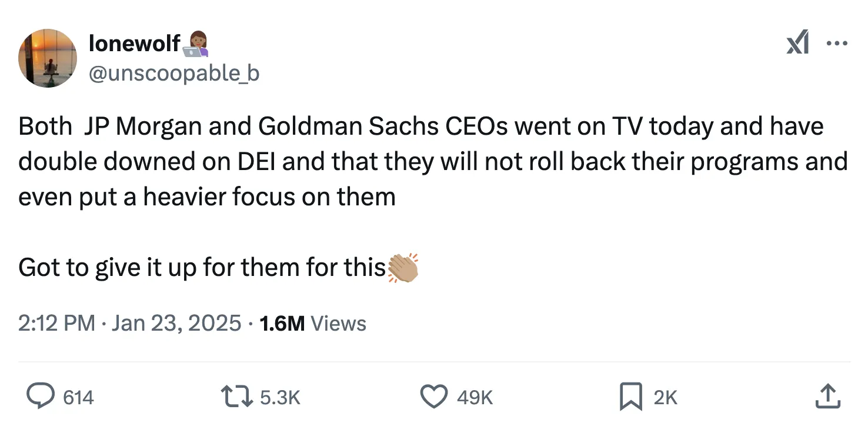The width and height of the screenshot is (868, 426).
Task: Click the clapping hands emoji
Action: coord(403,268)
